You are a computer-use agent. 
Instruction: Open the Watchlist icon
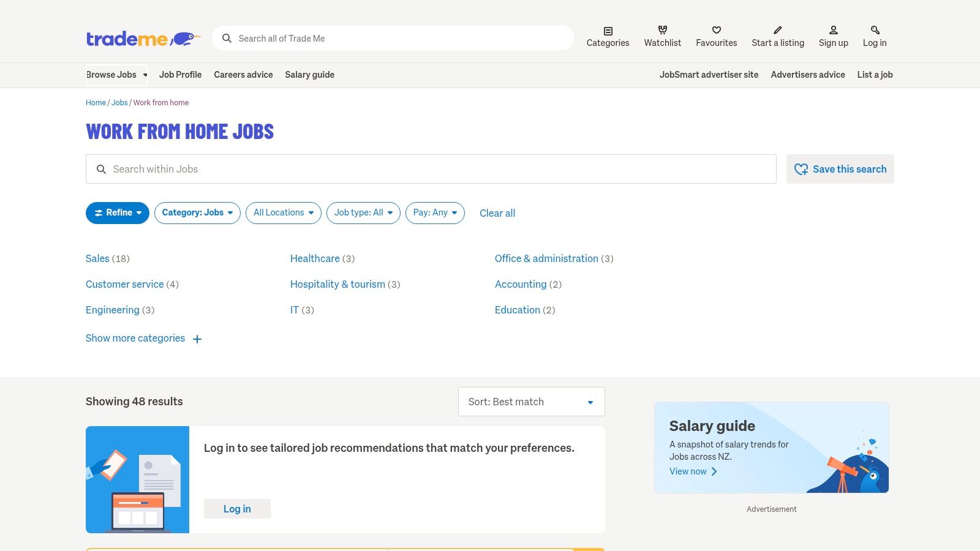click(662, 29)
